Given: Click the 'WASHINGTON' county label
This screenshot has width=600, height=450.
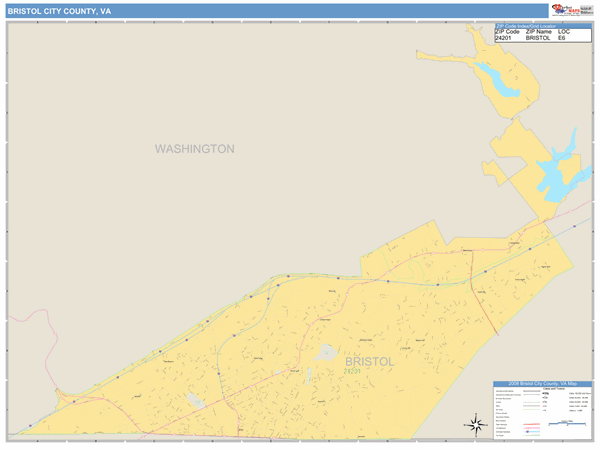Looking at the screenshot, I should (194, 149).
